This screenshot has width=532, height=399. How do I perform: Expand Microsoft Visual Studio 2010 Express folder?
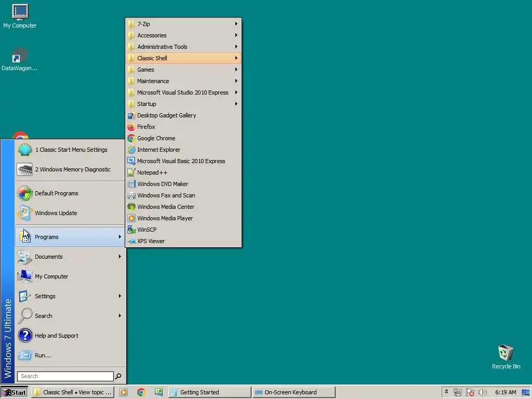click(183, 92)
